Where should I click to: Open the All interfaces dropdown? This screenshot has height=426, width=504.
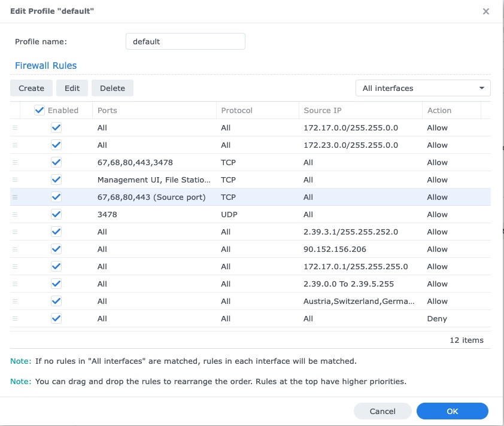pos(423,88)
